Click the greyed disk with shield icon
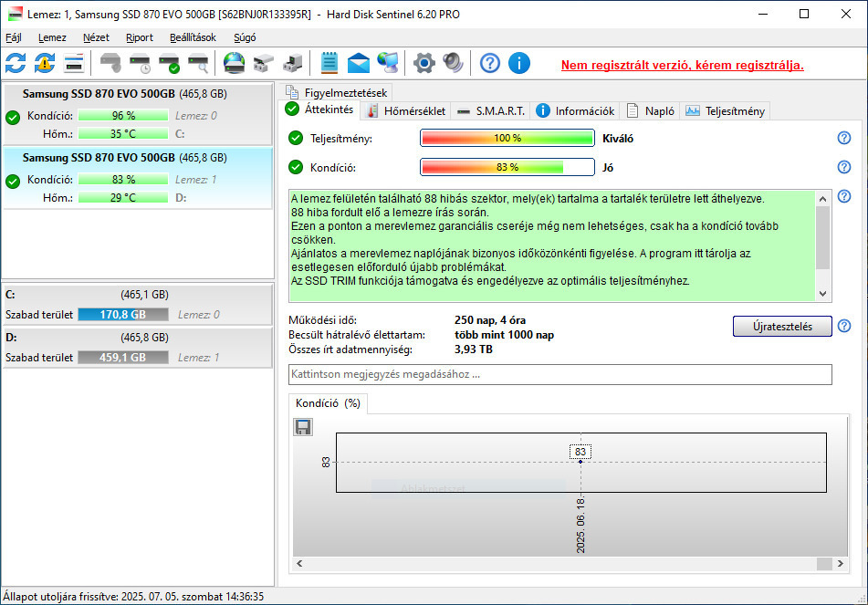The width and height of the screenshot is (868, 605). (x=110, y=63)
